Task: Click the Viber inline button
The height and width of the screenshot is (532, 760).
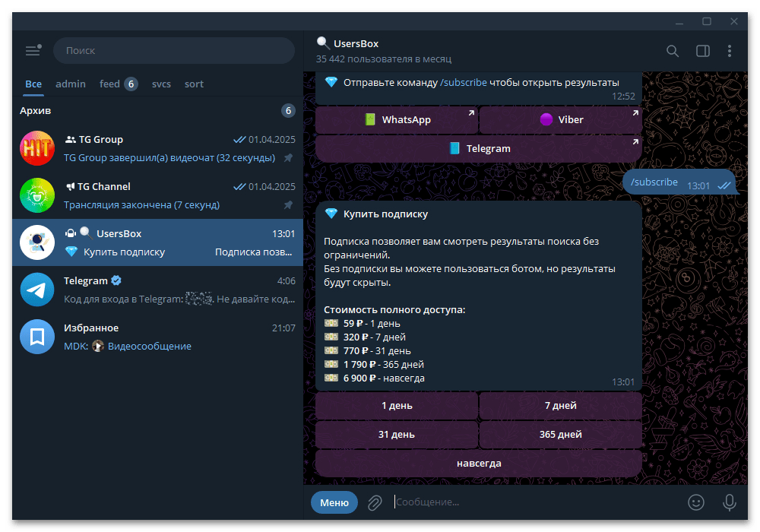Action: [x=561, y=119]
